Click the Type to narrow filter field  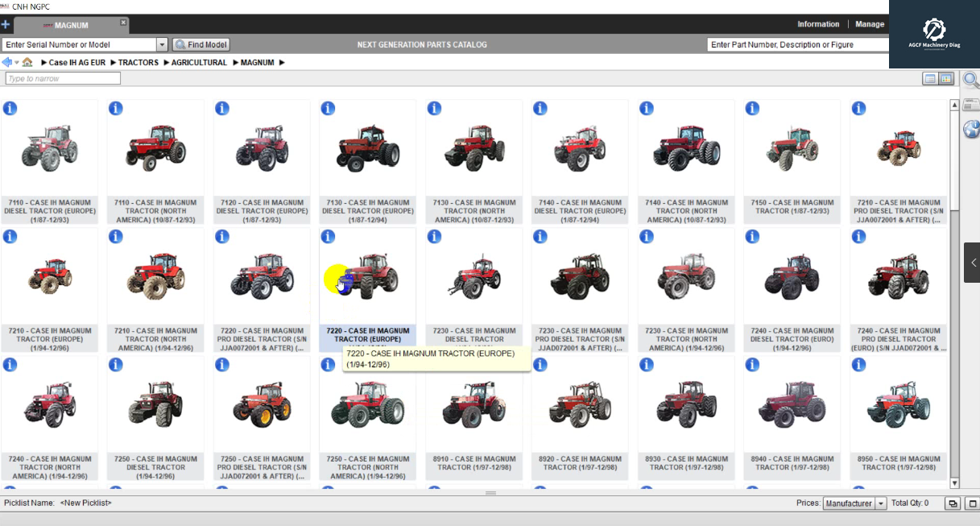(62, 78)
